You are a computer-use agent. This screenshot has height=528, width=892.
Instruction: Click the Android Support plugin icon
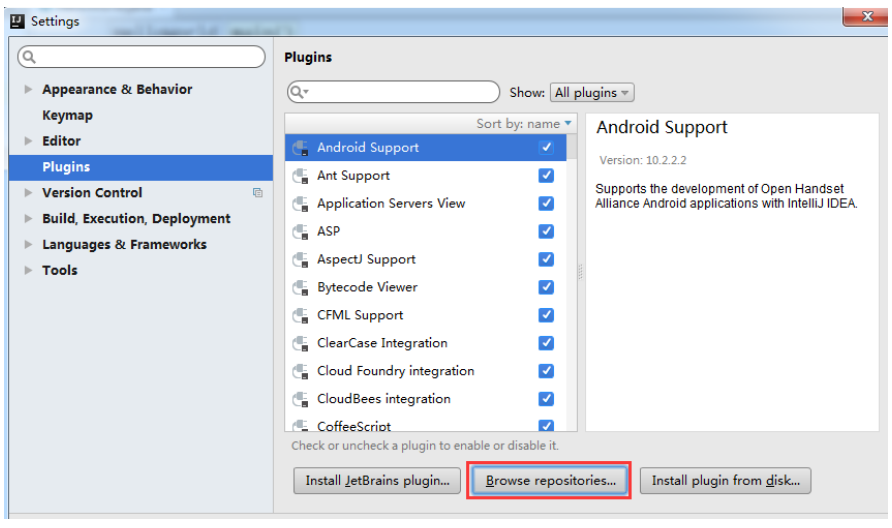pos(300,148)
